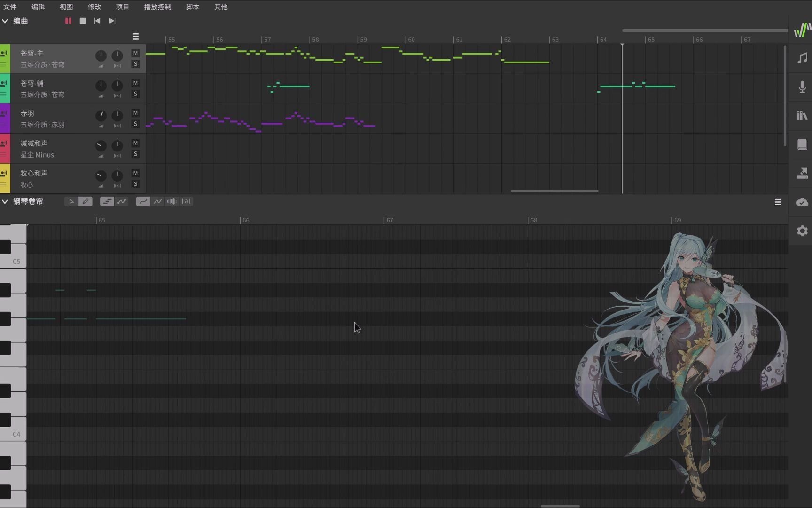The image size is (812, 508).
Task: Select the pointer tool in piano roll
Action: 71,201
